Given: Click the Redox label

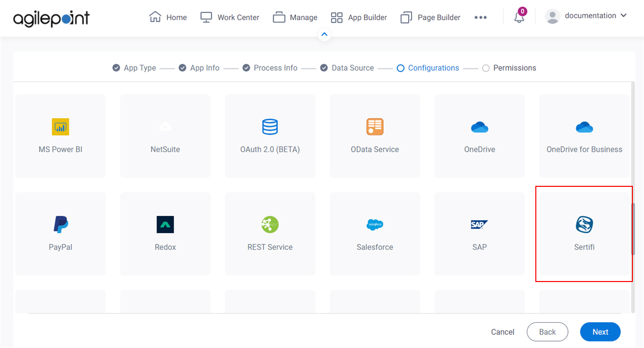Looking at the screenshot, I should point(165,247).
